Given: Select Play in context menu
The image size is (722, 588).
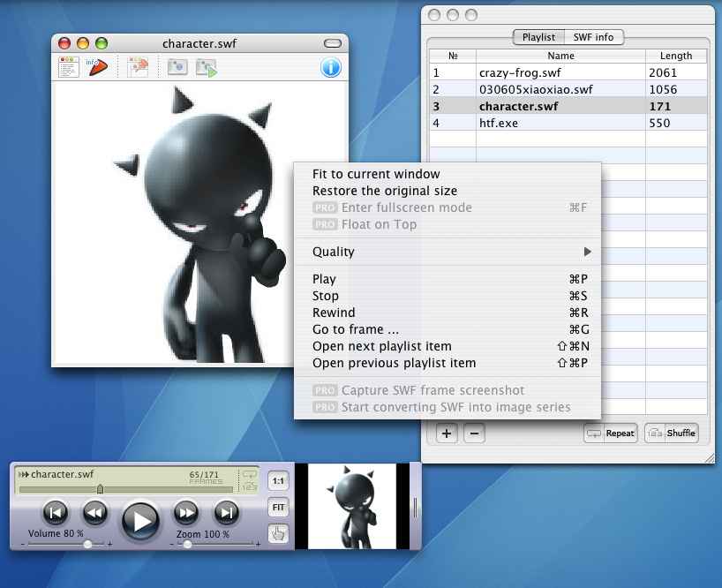Looking at the screenshot, I should (447, 279).
